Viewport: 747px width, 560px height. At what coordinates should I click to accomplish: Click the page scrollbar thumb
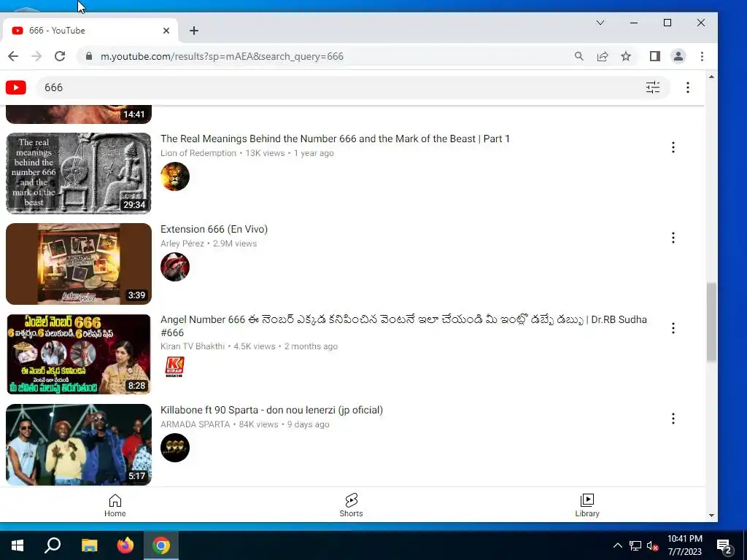[711, 322]
